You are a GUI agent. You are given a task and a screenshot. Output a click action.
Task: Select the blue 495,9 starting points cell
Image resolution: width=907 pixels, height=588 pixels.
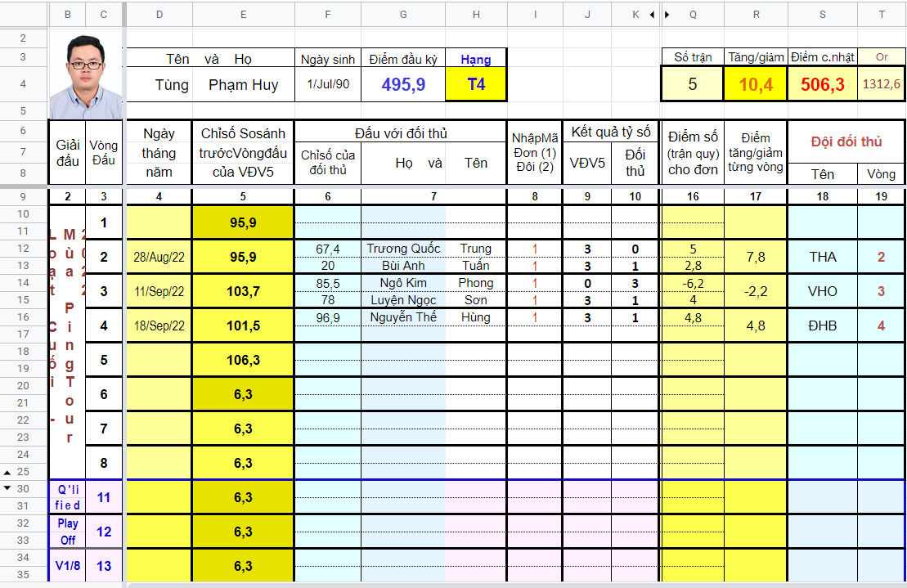[x=403, y=84]
